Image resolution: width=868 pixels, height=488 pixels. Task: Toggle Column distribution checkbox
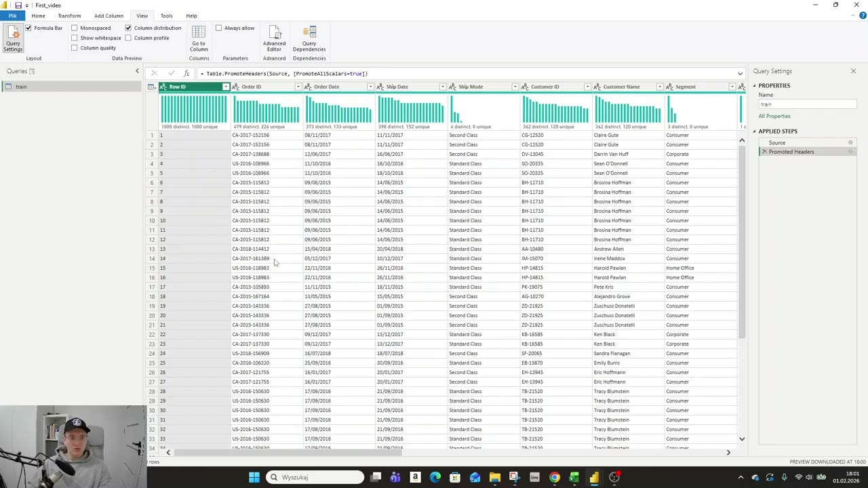(128, 28)
